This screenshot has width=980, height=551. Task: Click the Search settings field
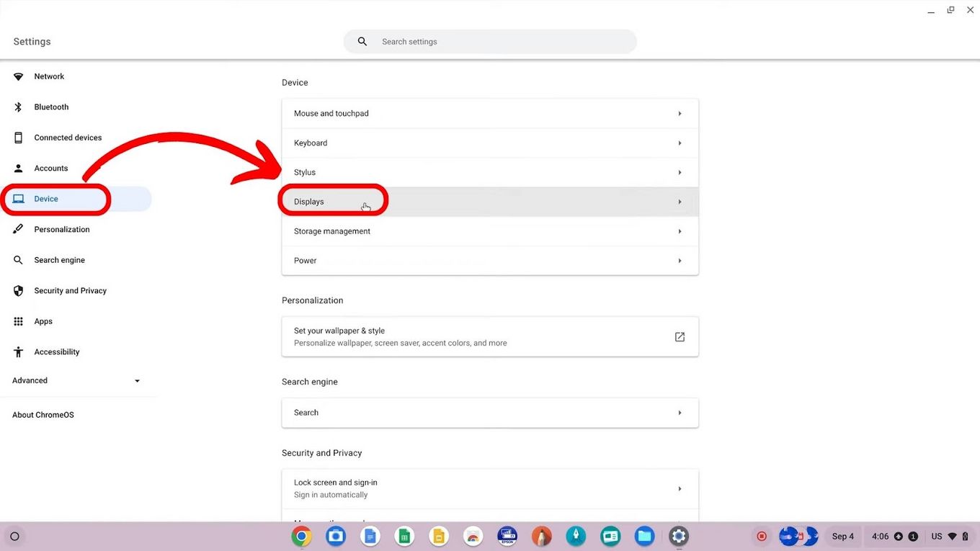coord(490,41)
